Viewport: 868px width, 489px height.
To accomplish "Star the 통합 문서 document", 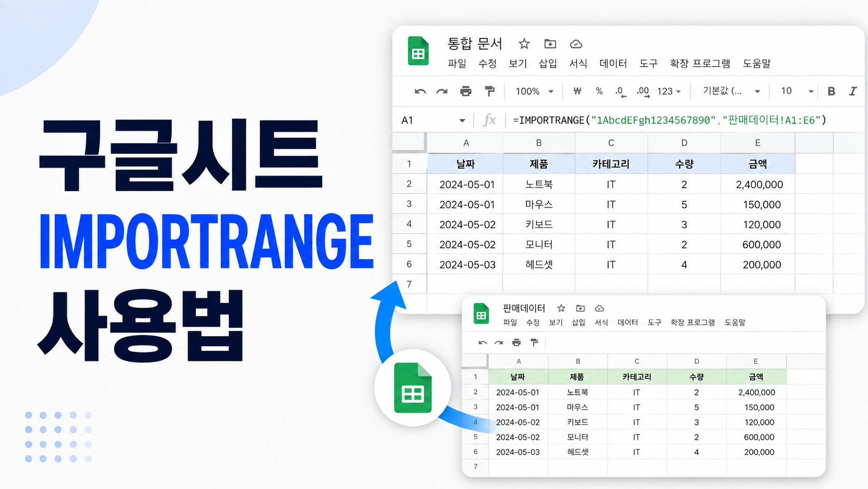I will tap(524, 44).
